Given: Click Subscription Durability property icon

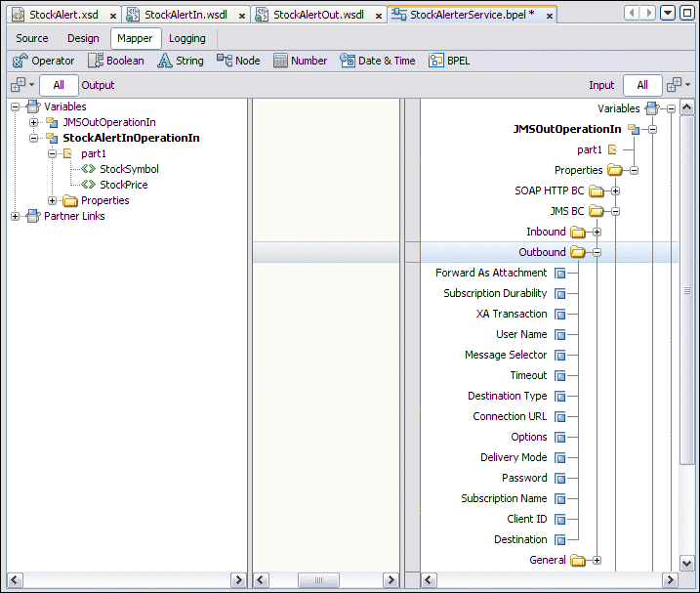Looking at the screenshot, I should tap(559, 294).
